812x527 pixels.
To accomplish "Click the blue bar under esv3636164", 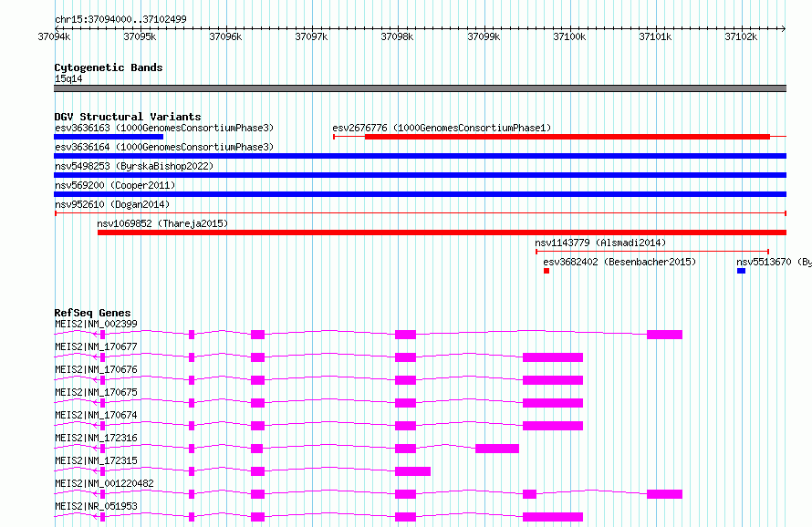I will (x=420, y=156).
